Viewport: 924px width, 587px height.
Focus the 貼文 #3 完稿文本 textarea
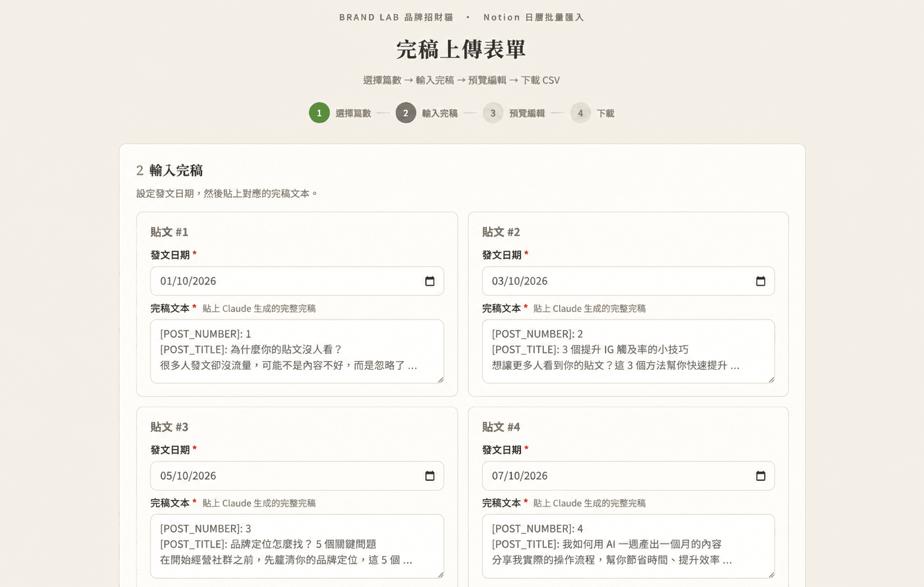tap(297, 546)
